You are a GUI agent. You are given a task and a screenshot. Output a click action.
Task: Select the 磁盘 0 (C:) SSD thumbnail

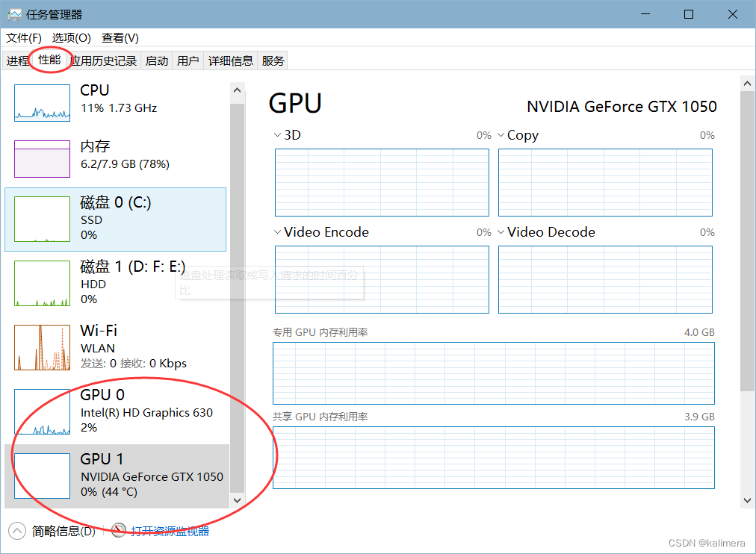(x=41, y=217)
